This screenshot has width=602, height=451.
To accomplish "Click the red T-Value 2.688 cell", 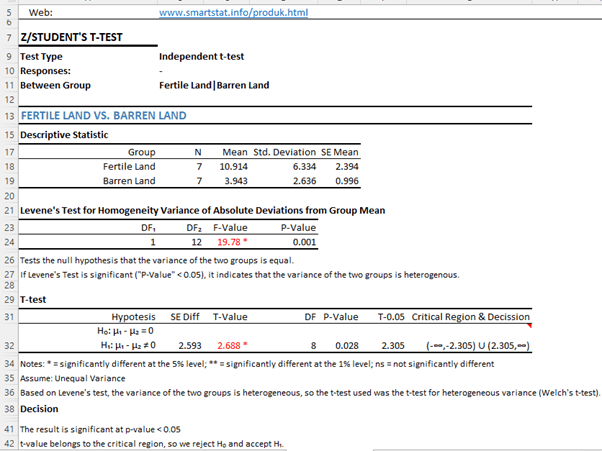I will [232, 345].
